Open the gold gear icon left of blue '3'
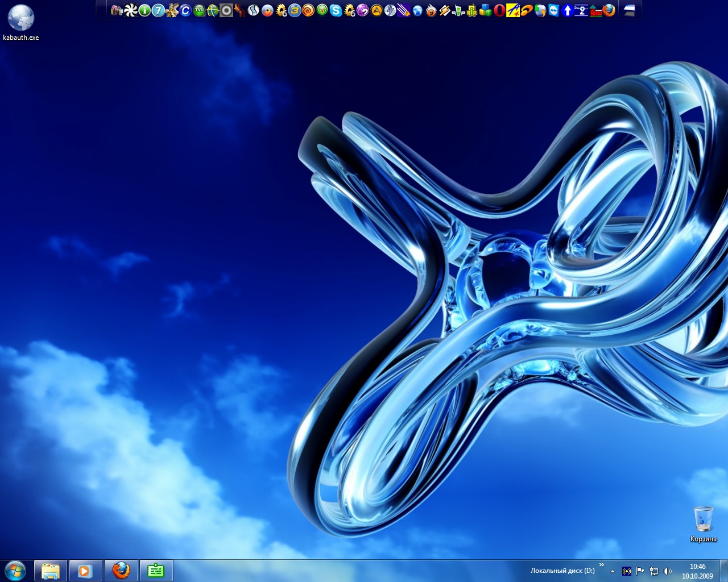The width and height of the screenshot is (728, 582). (281, 10)
